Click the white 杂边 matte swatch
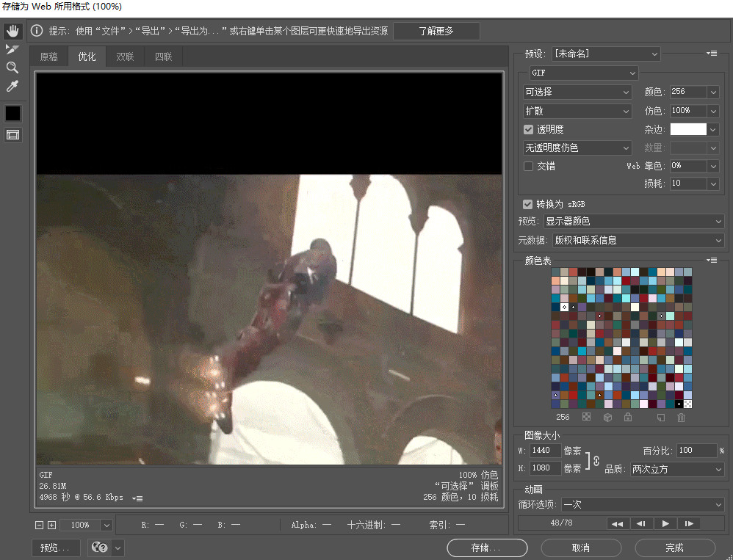Screen dimensions: 733x560 pos(688,129)
